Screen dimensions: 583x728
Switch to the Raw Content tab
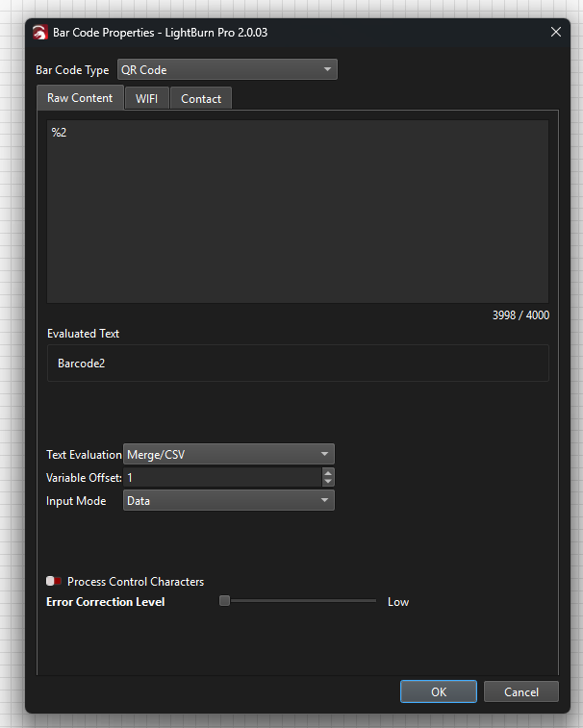click(80, 98)
